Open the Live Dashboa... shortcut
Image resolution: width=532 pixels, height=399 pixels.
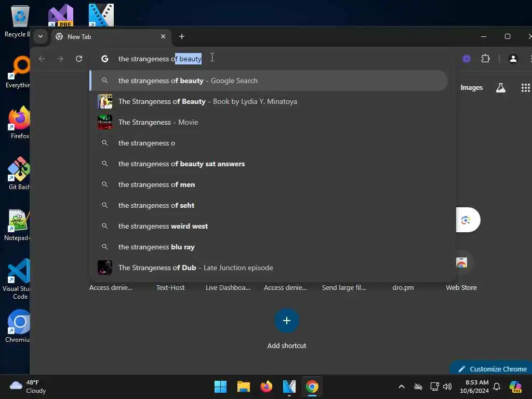(x=228, y=287)
